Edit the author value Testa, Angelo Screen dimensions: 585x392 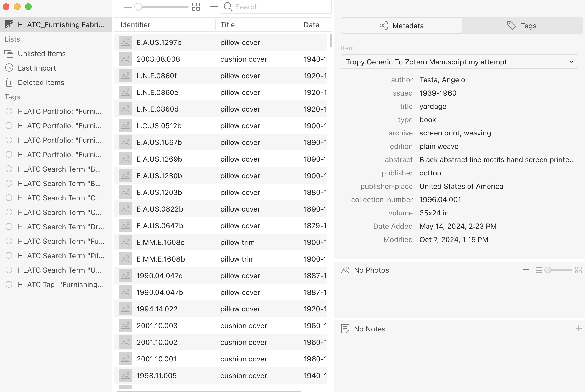pyautogui.click(x=442, y=80)
